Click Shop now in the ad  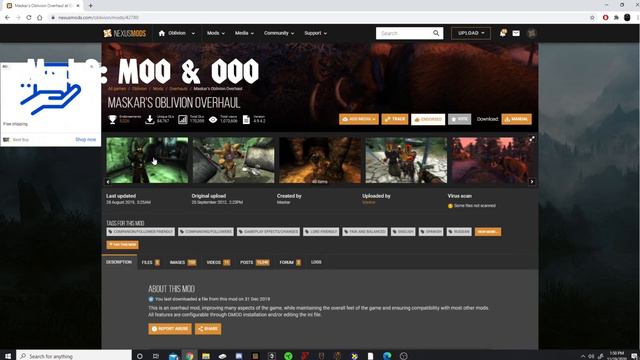tap(86, 140)
